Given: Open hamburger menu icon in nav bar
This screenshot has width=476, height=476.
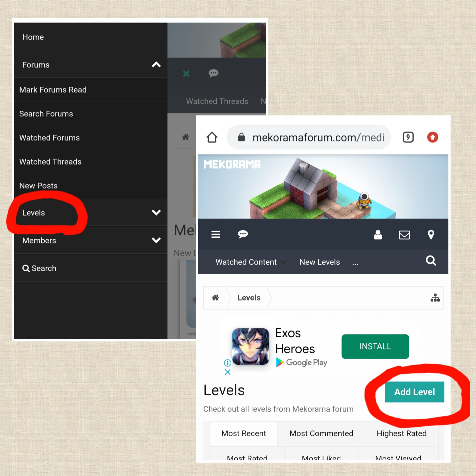Looking at the screenshot, I should click(x=215, y=234).
